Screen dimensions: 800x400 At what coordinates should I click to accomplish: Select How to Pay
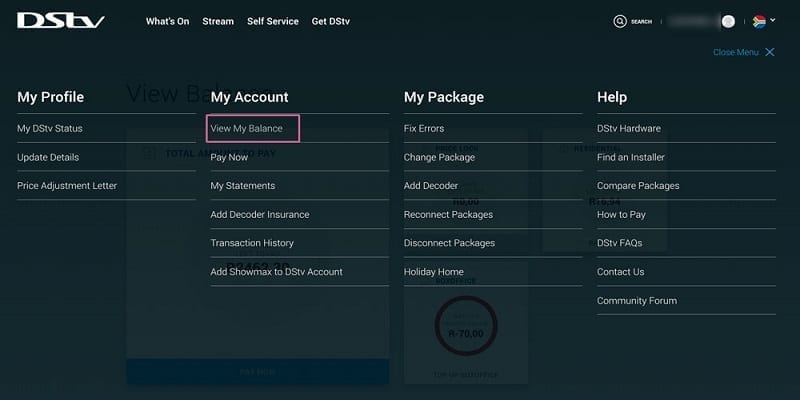click(621, 214)
